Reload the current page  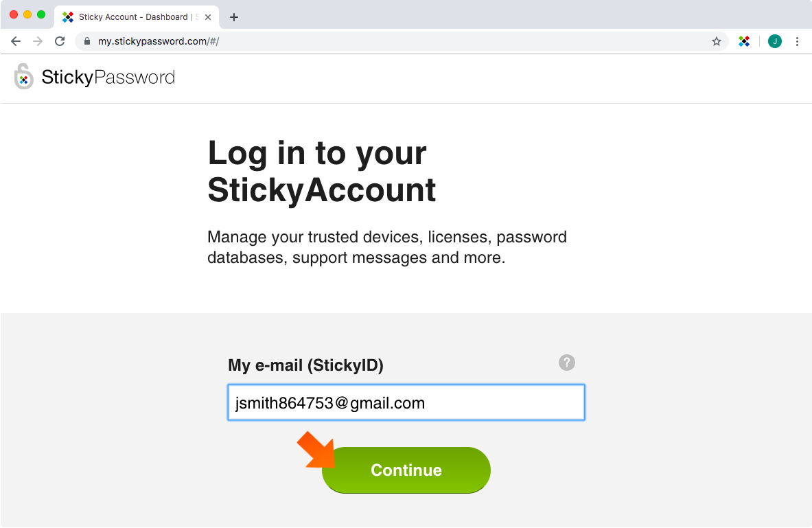click(x=60, y=41)
